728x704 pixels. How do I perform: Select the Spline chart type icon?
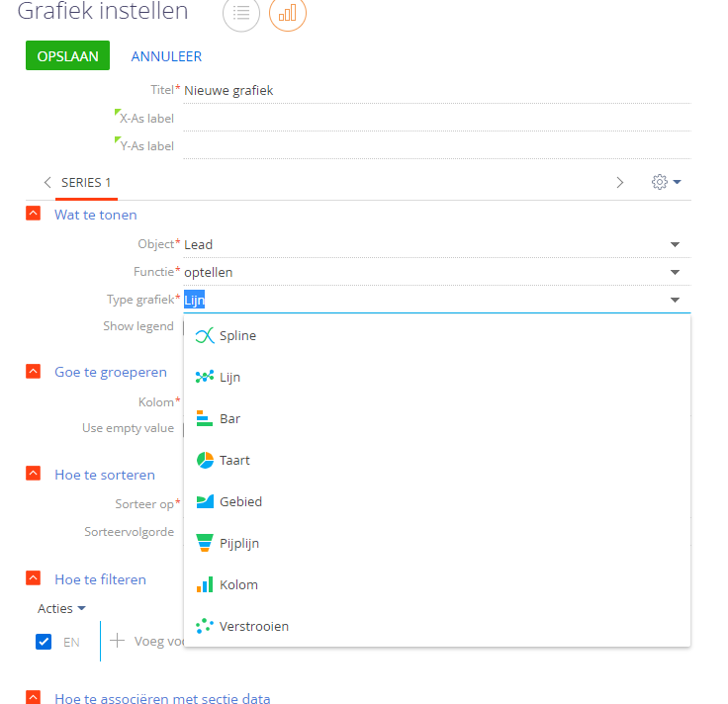(205, 336)
